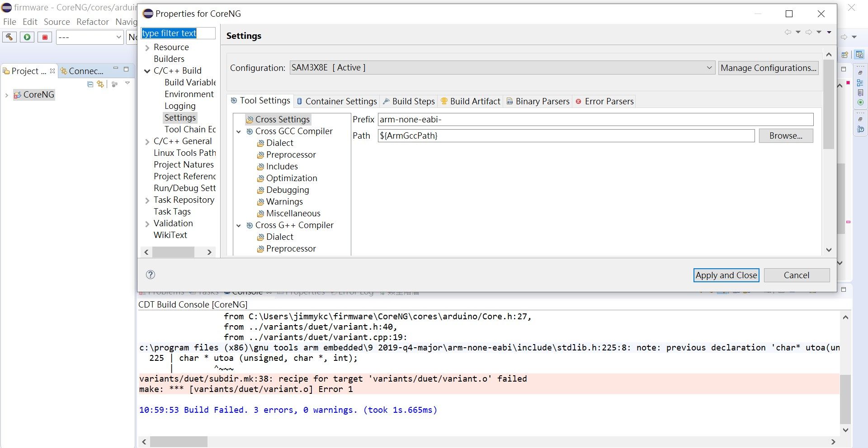
Task: Click the properties tree scroll right arrow
Action: click(209, 252)
